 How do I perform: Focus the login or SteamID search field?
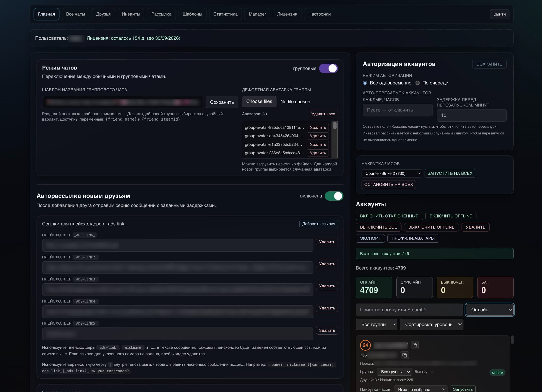pos(409,310)
